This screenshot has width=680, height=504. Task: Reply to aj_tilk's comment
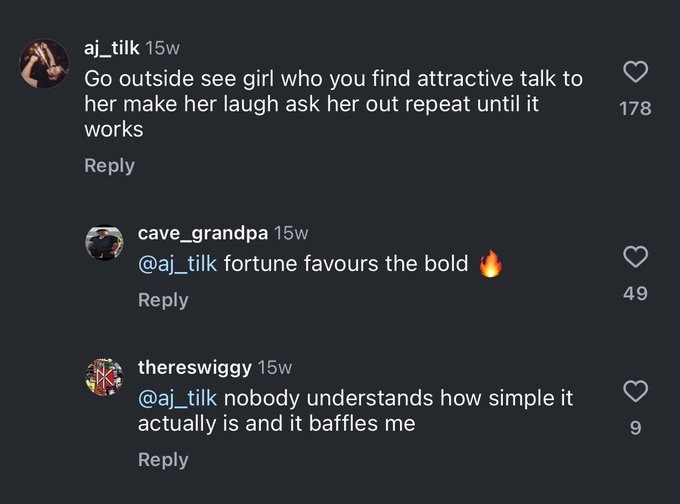[x=109, y=166]
